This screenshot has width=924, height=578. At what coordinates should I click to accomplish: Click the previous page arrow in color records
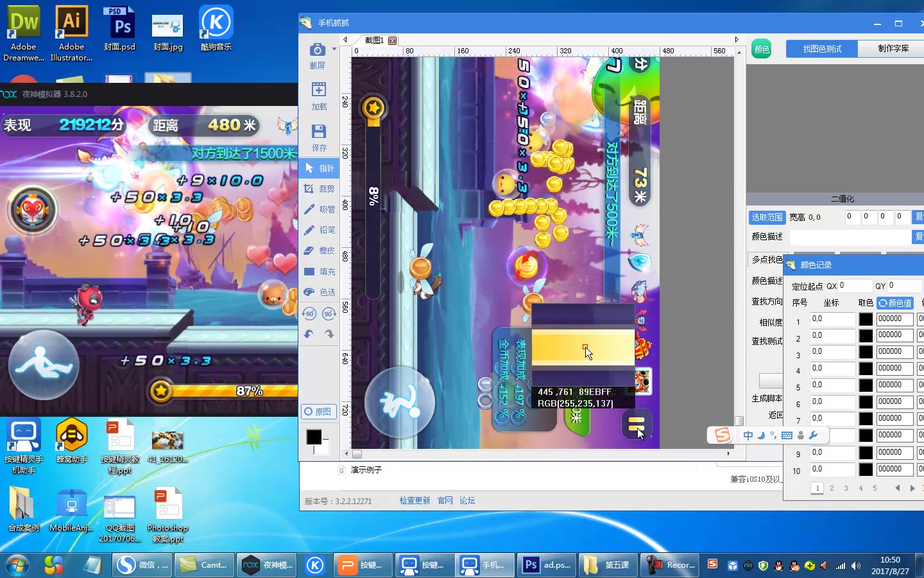[898, 489]
